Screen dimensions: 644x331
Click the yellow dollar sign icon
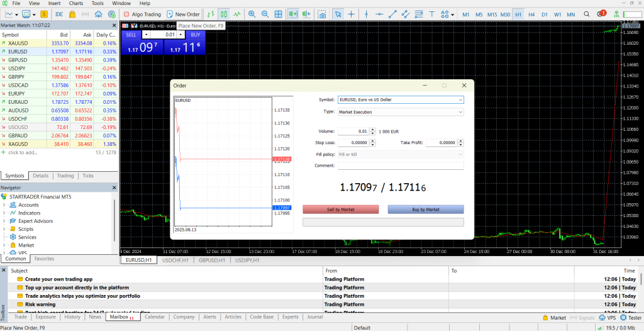[45, 14]
